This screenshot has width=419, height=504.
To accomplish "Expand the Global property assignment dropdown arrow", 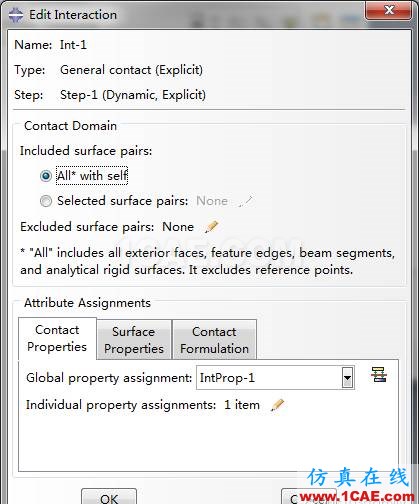I will click(x=347, y=378).
